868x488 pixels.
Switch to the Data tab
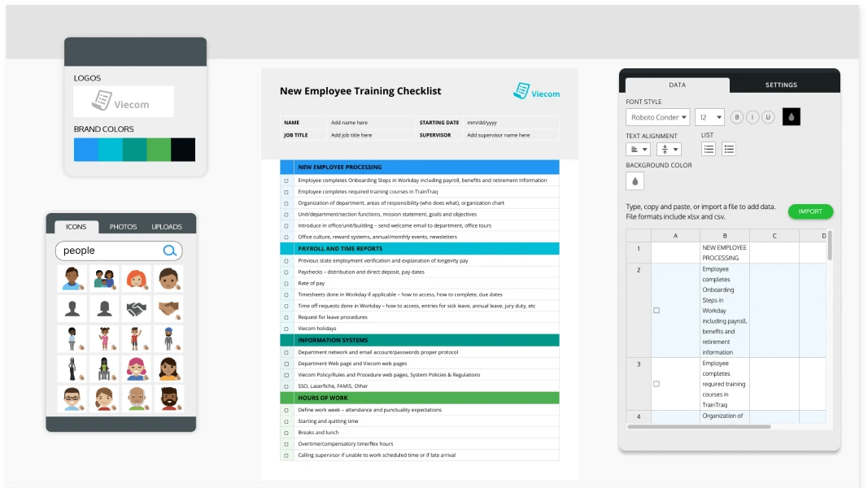pos(677,85)
